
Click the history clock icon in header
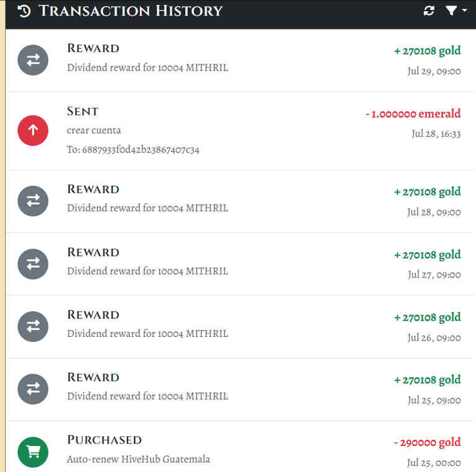[x=24, y=11]
